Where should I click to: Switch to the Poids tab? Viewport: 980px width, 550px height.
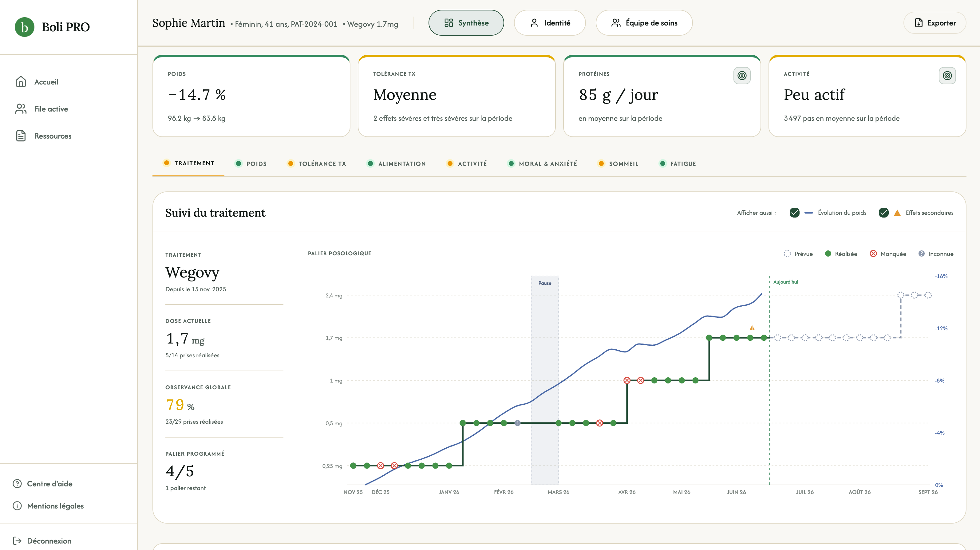coord(251,163)
